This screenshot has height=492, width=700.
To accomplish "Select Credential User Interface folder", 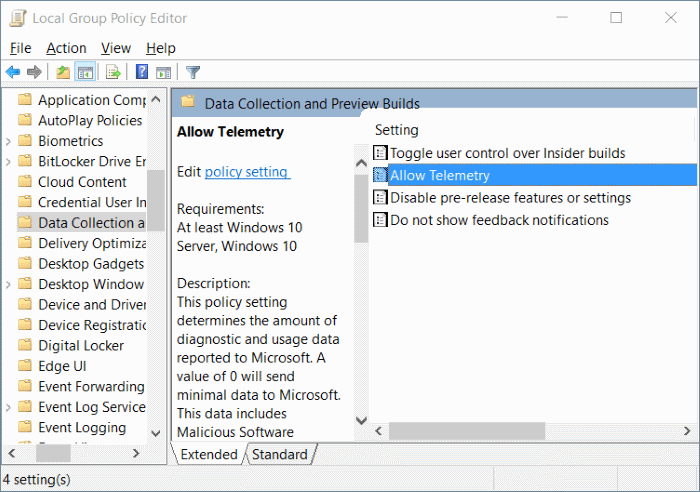I will tap(92, 202).
